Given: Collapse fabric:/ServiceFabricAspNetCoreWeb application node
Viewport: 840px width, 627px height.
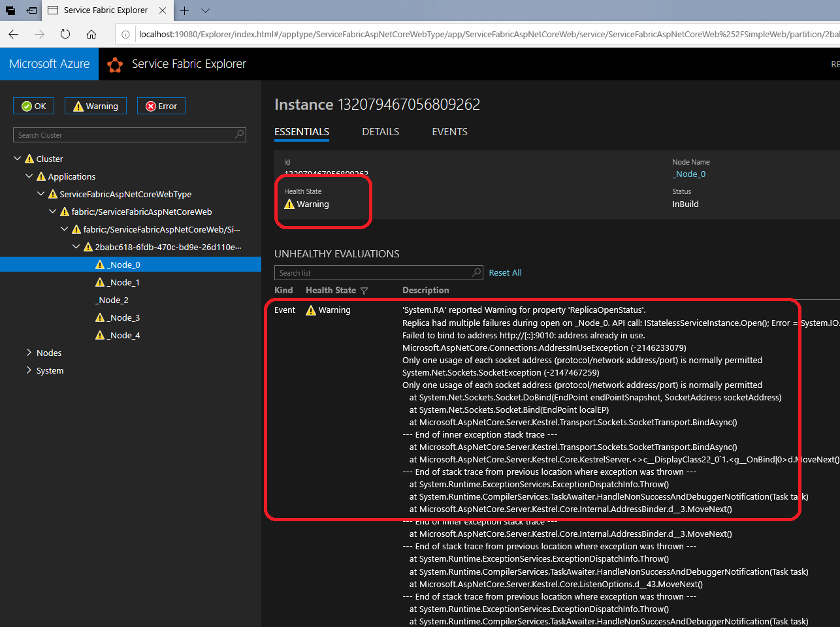Looking at the screenshot, I should [53, 212].
